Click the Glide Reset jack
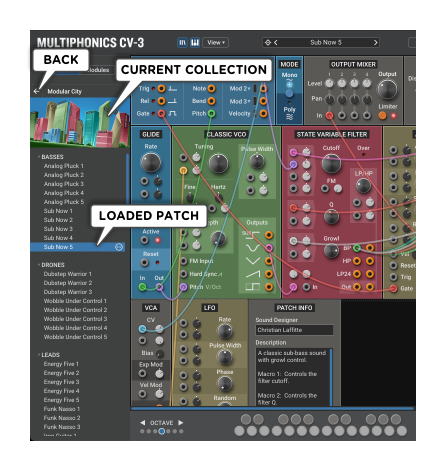 pyautogui.click(x=144, y=263)
